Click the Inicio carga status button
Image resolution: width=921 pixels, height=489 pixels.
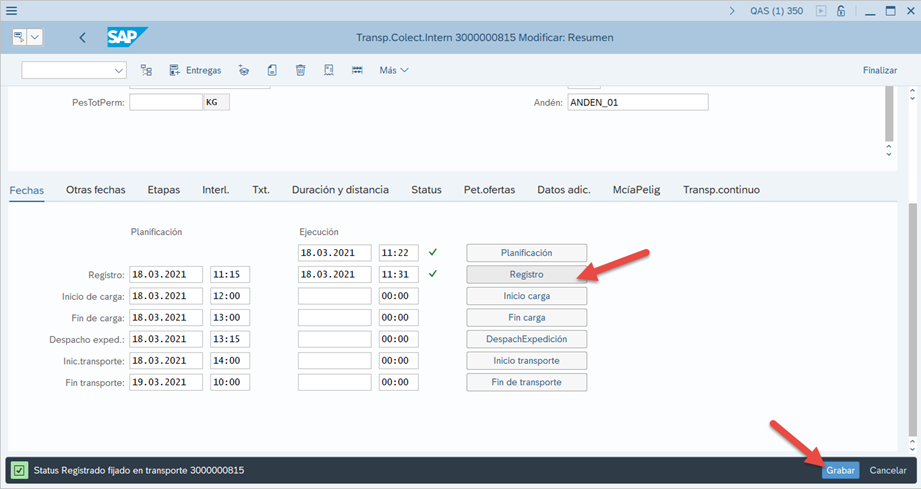(x=526, y=296)
